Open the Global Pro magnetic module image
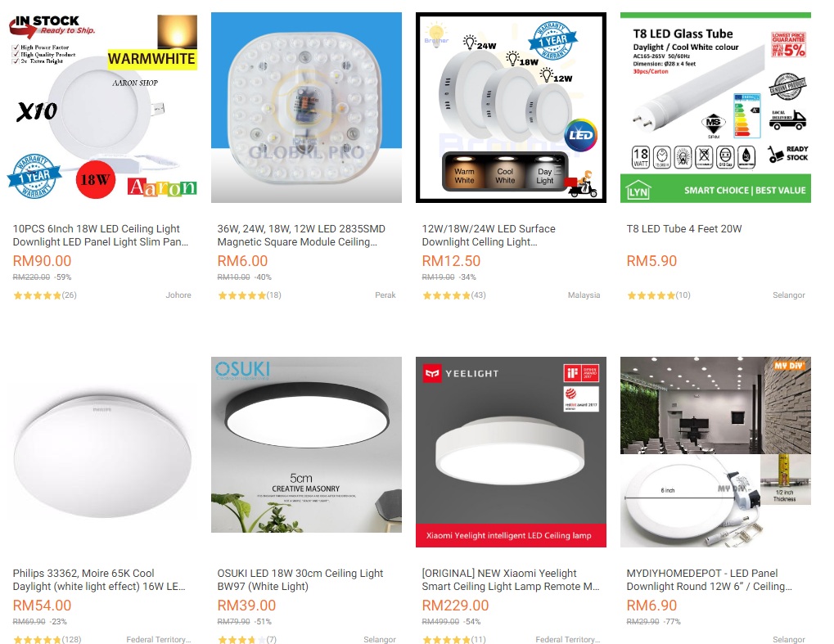The image size is (834, 644). click(x=306, y=107)
